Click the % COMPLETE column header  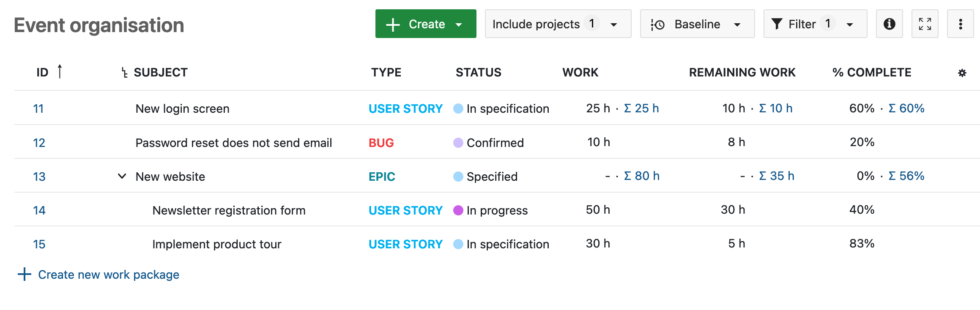[871, 73]
